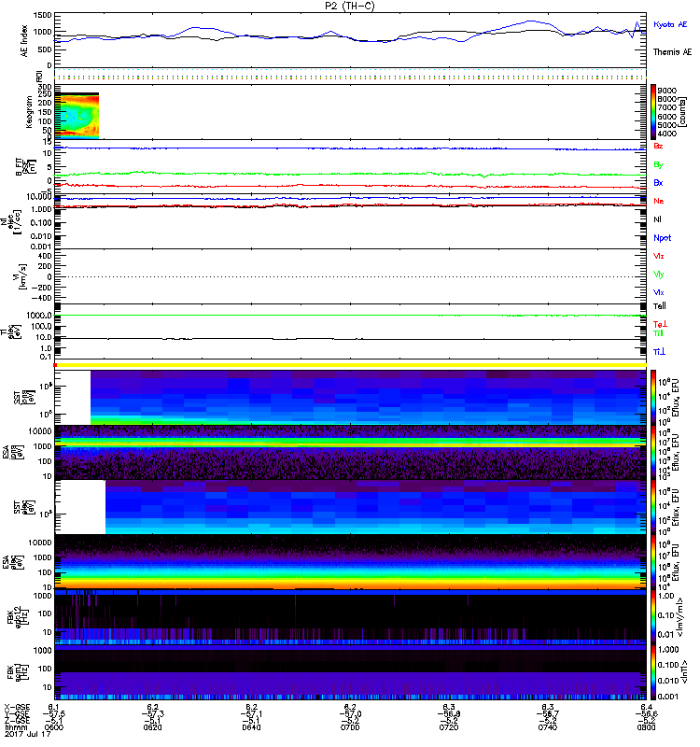Select the blue Kyoto AE legend label

pos(670,24)
